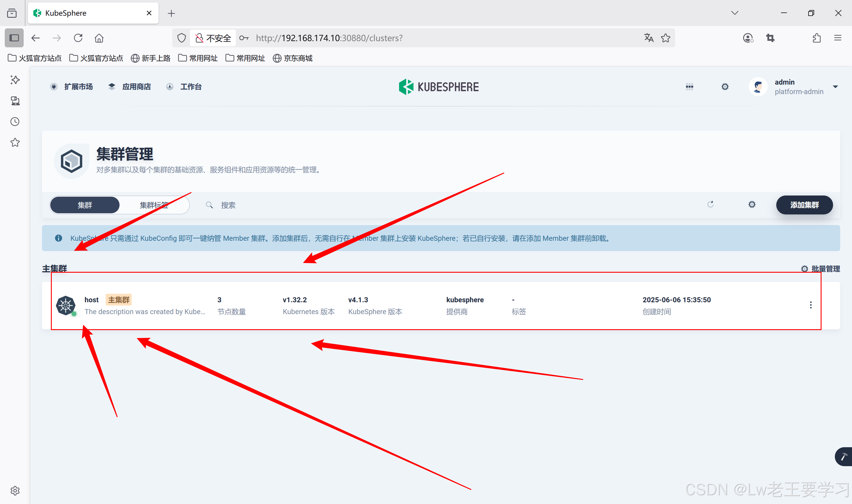
Task: Click the saved password key icon
Action: point(244,38)
